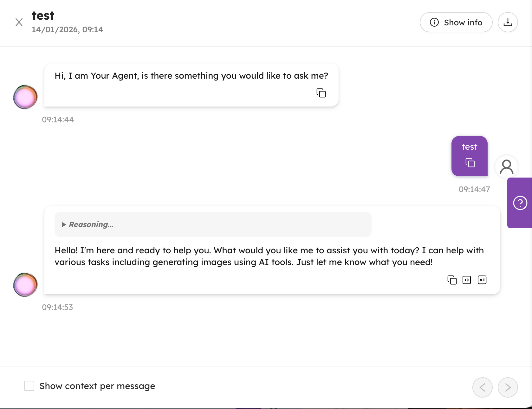Click the 'Show context per message' label
The image size is (532, 409).
tap(97, 386)
